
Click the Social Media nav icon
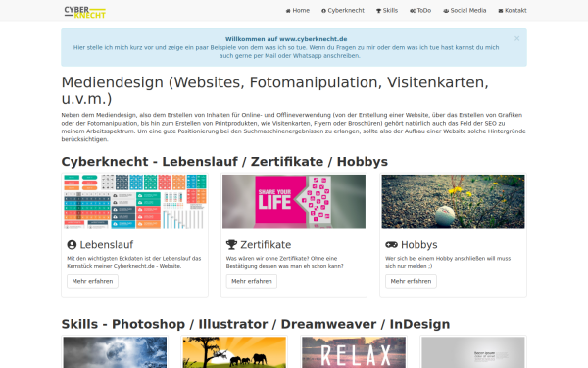click(446, 11)
